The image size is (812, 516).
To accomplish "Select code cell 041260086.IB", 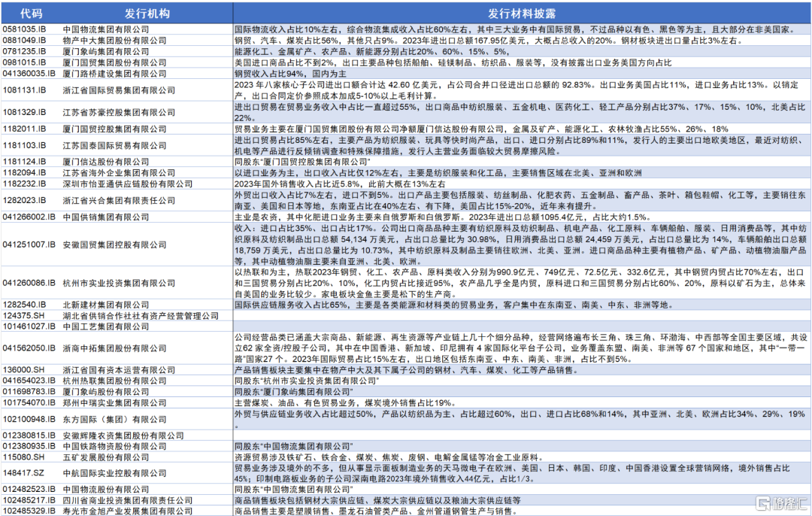I will (29, 283).
